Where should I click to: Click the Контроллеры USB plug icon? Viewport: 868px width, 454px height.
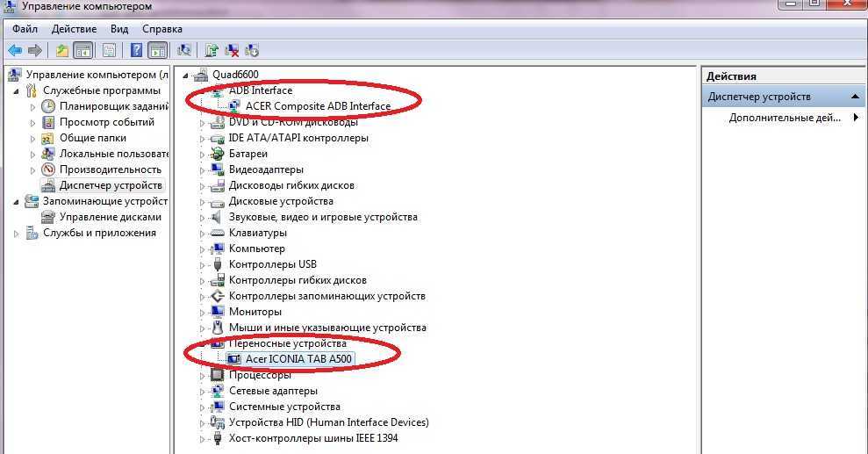pos(218,264)
